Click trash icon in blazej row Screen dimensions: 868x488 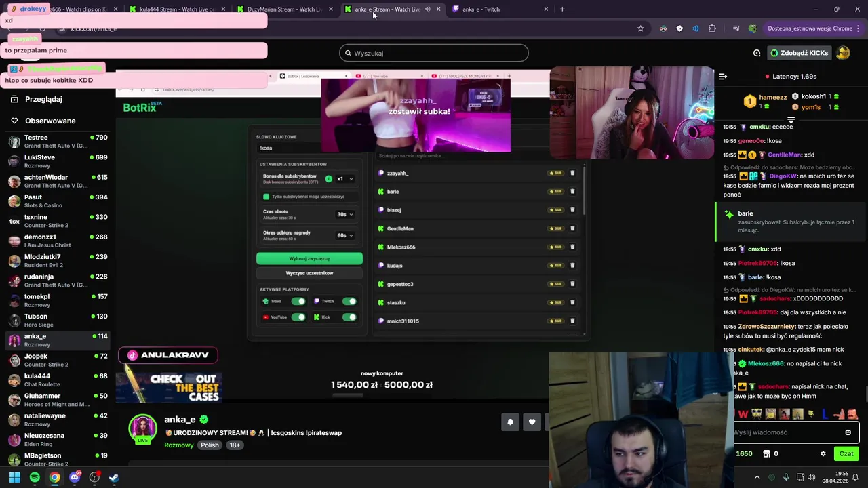click(572, 210)
